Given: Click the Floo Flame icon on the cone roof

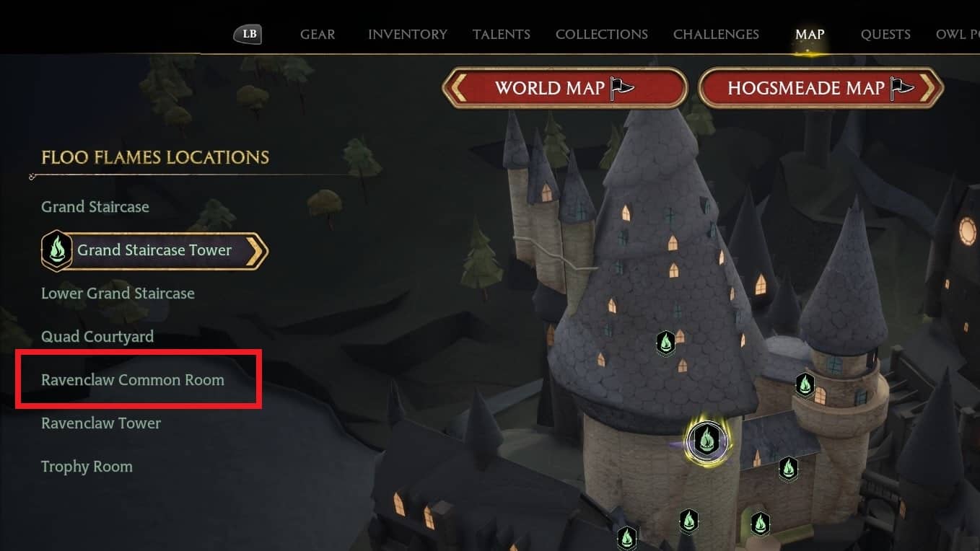Looking at the screenshot, I should click(x=665, y=343).
